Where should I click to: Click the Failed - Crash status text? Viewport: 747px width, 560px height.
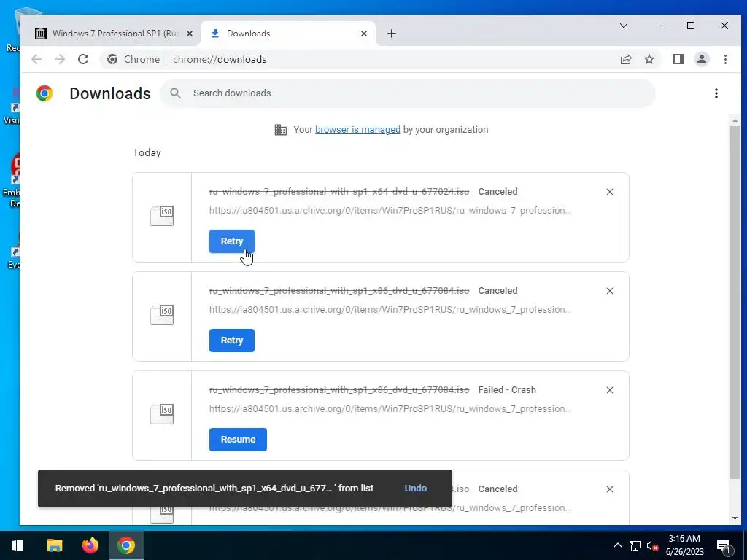pos(507,389)
